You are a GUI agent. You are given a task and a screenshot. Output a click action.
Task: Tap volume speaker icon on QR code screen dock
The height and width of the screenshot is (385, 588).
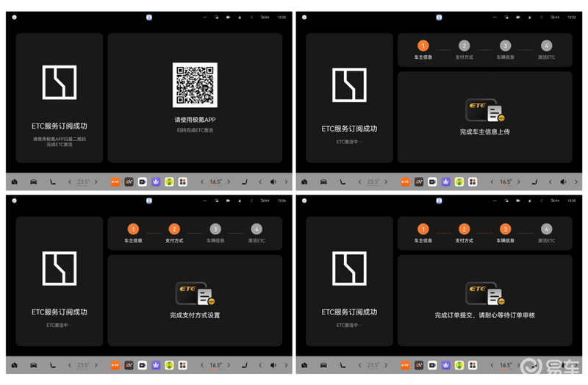click(273, 181)
